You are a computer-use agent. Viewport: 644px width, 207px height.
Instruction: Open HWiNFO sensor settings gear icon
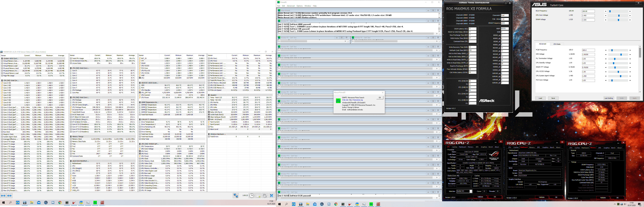click(265, 196)
